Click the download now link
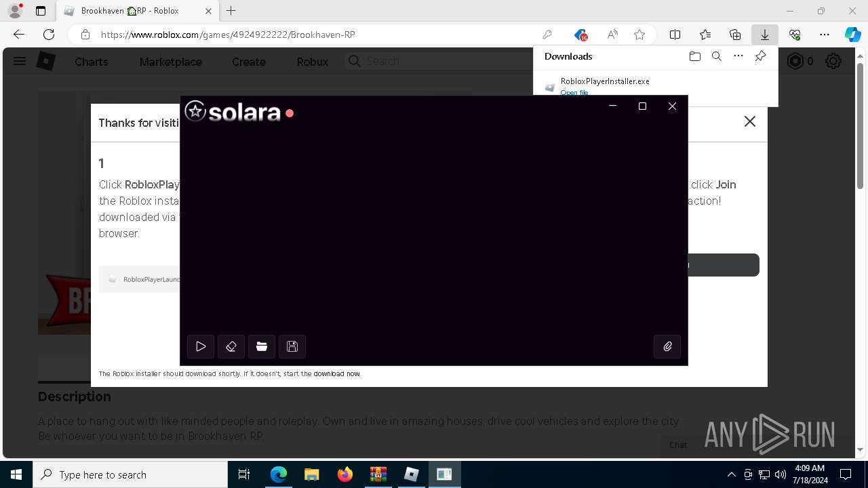The image size is (868, 488). tap(336, 373)
